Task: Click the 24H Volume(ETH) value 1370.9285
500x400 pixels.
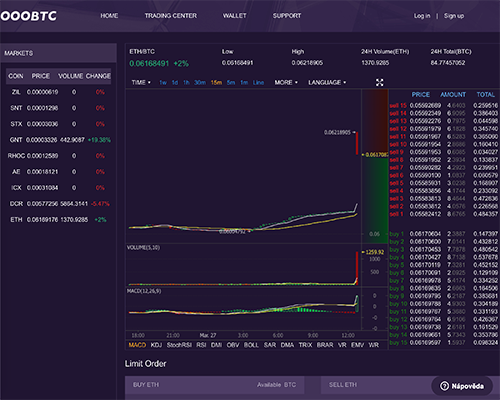Action: pos(375,63)
